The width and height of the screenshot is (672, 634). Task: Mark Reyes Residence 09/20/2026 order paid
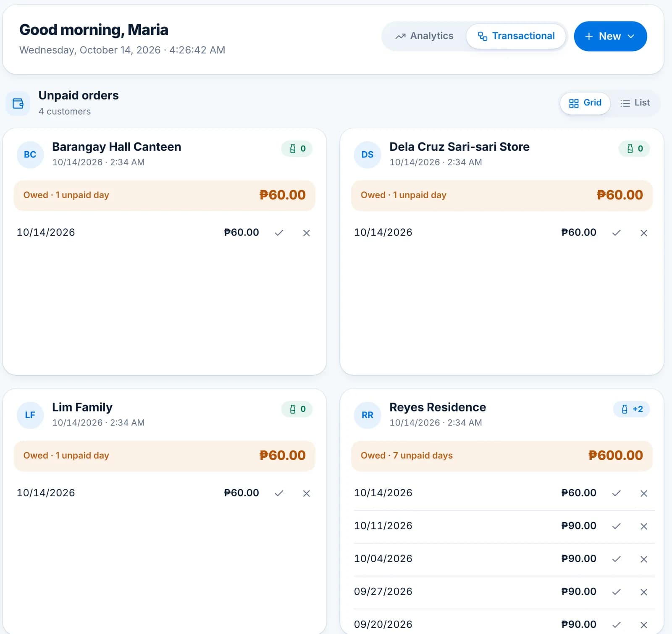click(616, 624)
